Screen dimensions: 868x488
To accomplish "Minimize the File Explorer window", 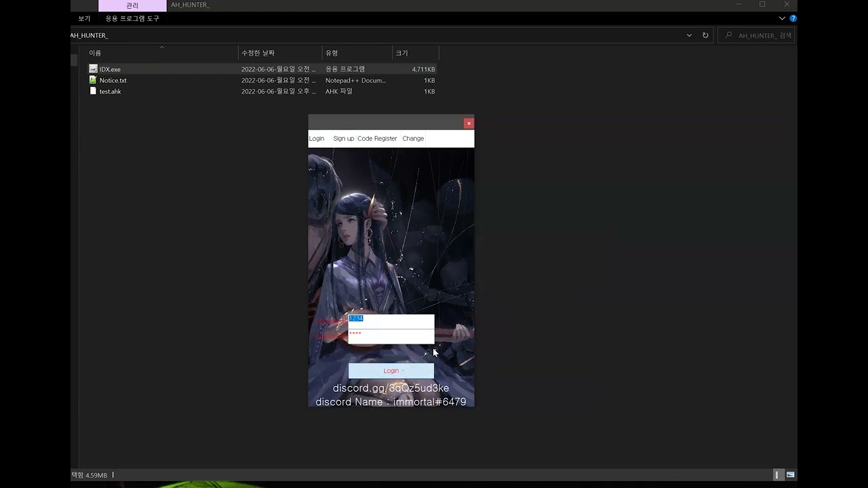I will point(738,5).
